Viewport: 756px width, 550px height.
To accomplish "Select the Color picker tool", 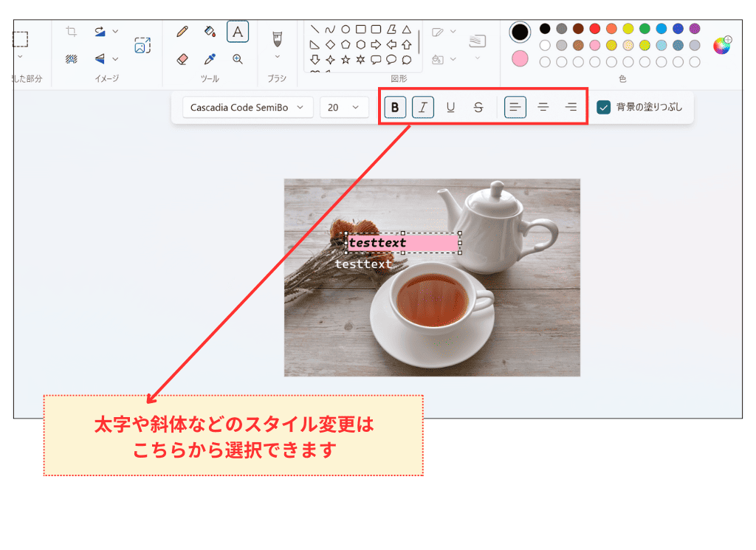I will [210, 59].
